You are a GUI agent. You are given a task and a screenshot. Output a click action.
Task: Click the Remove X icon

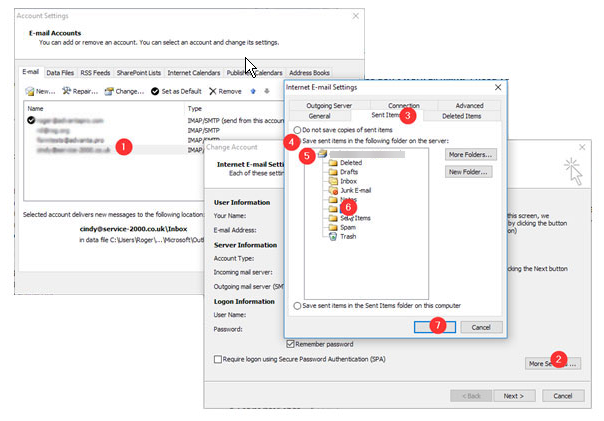pyautogui.click(x=213, y=91)
